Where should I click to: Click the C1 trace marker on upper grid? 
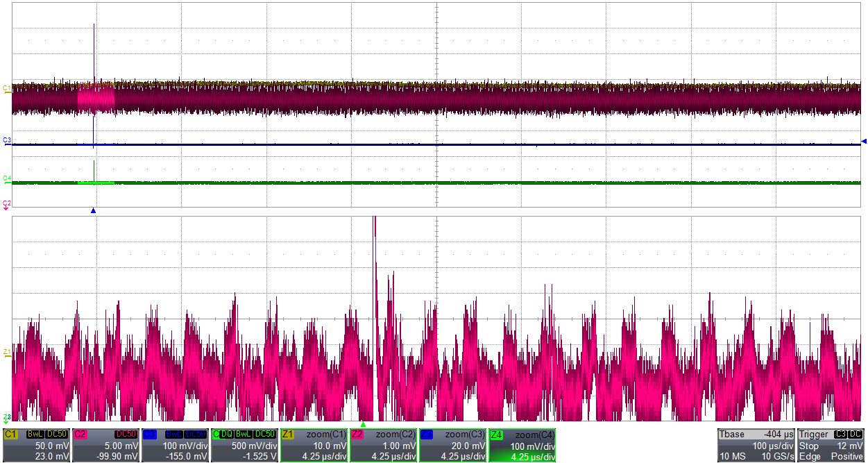click(x=7, y=89)
